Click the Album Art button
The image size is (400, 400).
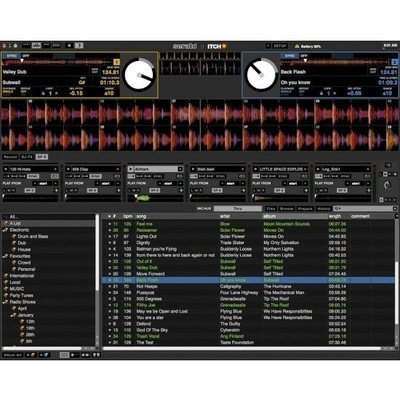(x=13, y=355)
